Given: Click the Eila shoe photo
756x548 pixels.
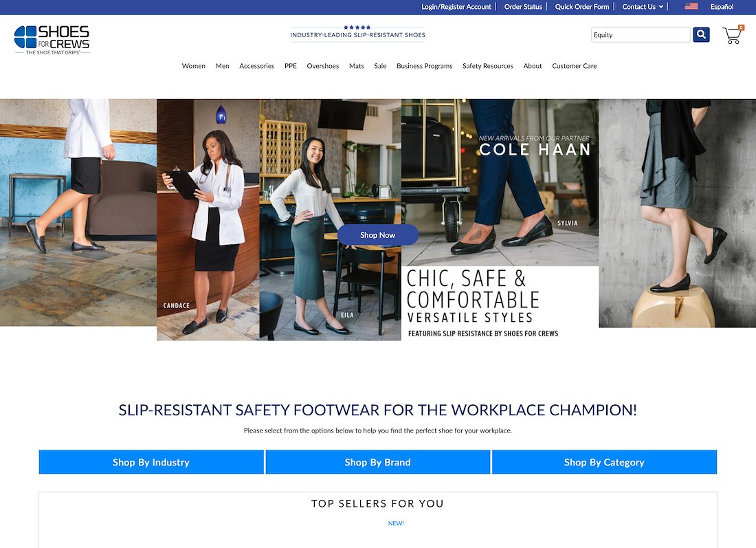Looking at the screenshot, I should coord(331,220).
